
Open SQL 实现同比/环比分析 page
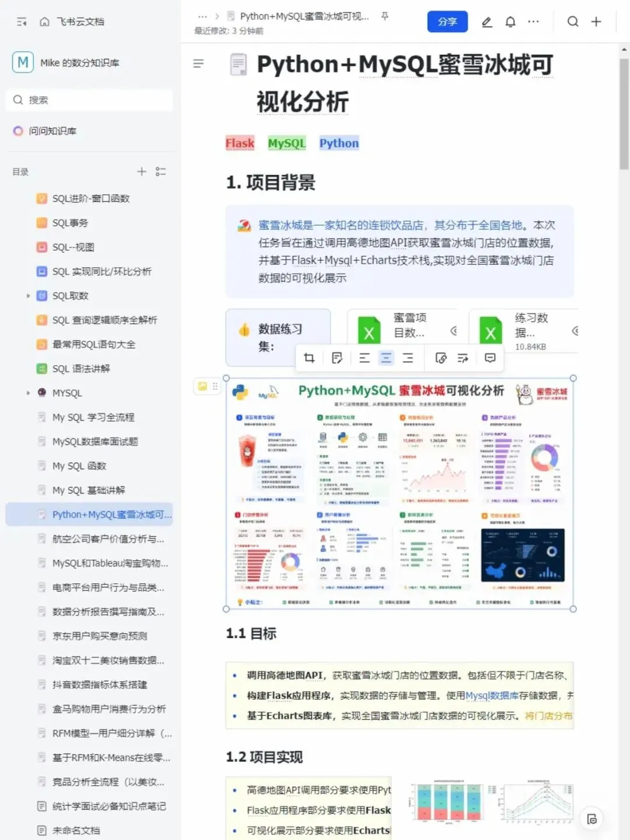click(x=101, y=272)
